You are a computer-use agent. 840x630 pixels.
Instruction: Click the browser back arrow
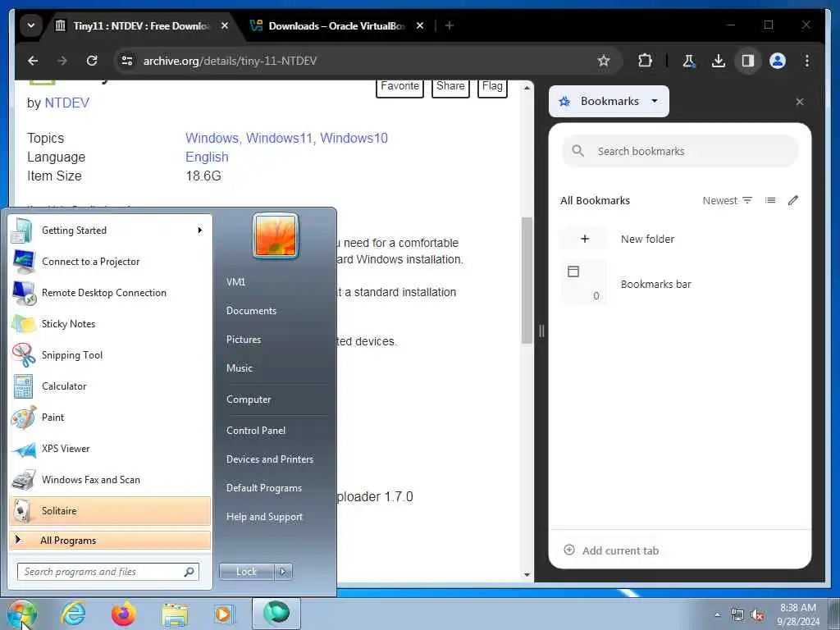coord(33,61)
